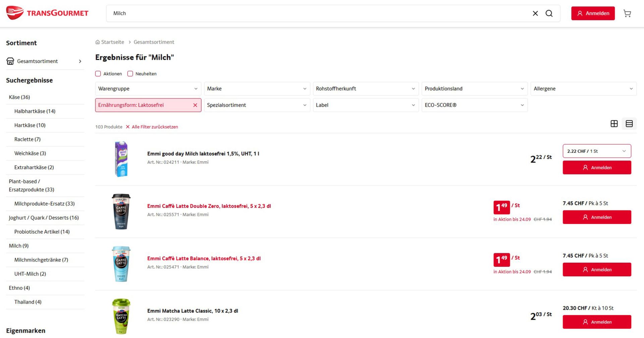Clear the search field with X icon
Viewport: 644px width, 338px height.
click(x=535, y=13)
